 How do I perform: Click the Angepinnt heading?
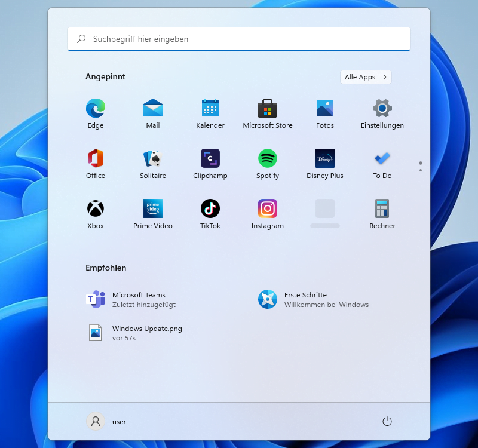tap(105, 77)
